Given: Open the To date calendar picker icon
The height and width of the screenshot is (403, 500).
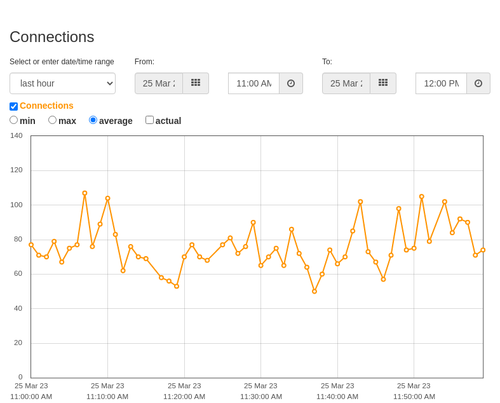Looking at the screenshot, I should pyautogui.click(x=383, y=83).
